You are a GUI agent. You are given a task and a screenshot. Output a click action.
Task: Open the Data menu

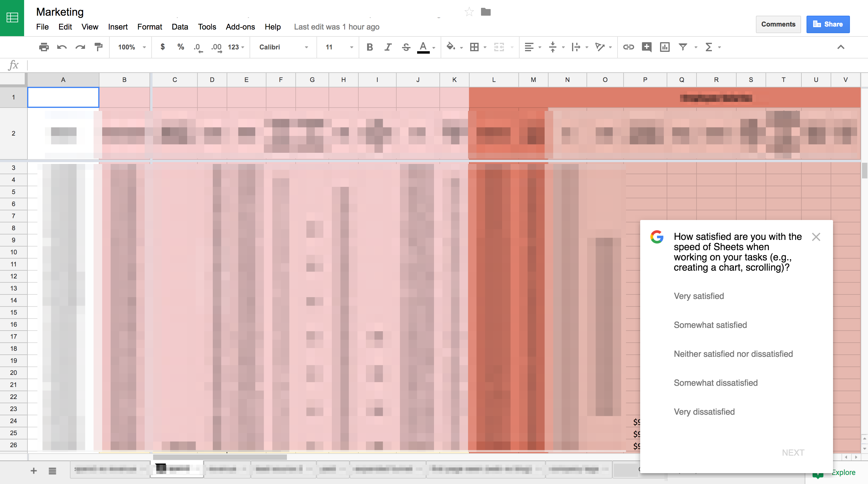click(180, 27)
